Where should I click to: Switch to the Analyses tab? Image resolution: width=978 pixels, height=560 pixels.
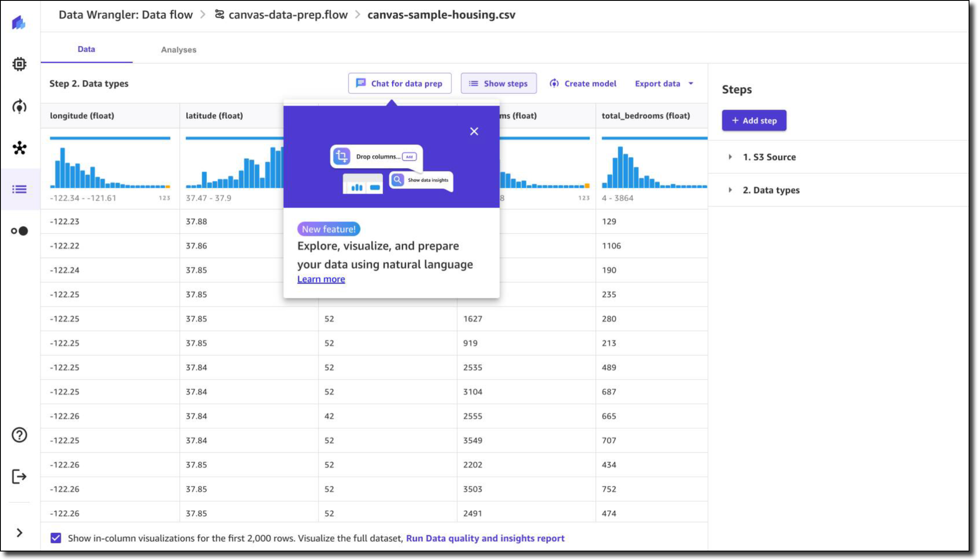pos(179,49)
